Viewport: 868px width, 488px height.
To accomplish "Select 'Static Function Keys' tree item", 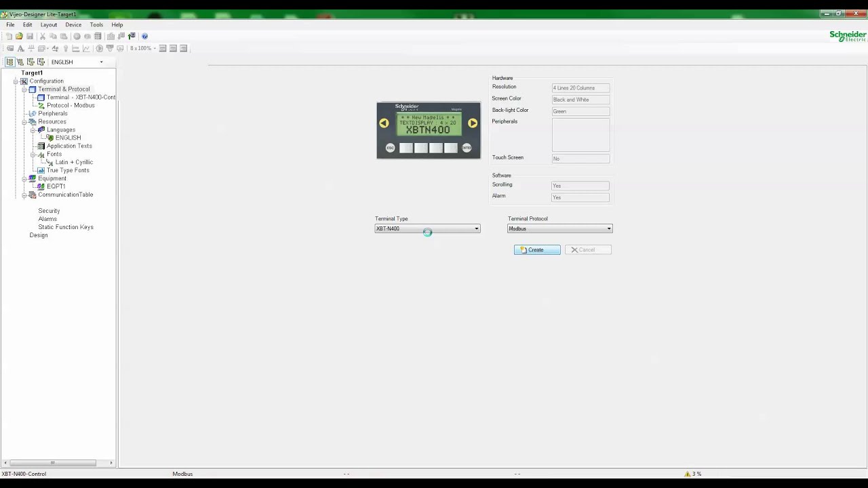I will coord(66,227).
